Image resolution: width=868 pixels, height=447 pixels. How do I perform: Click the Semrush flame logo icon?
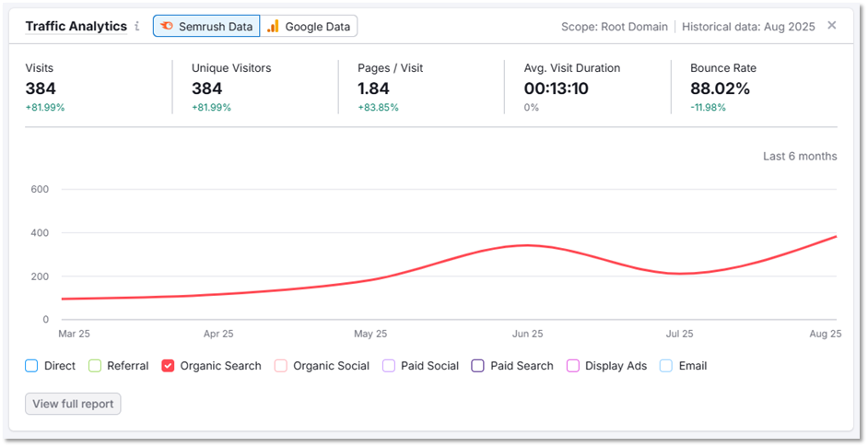[x=167, y=27]
